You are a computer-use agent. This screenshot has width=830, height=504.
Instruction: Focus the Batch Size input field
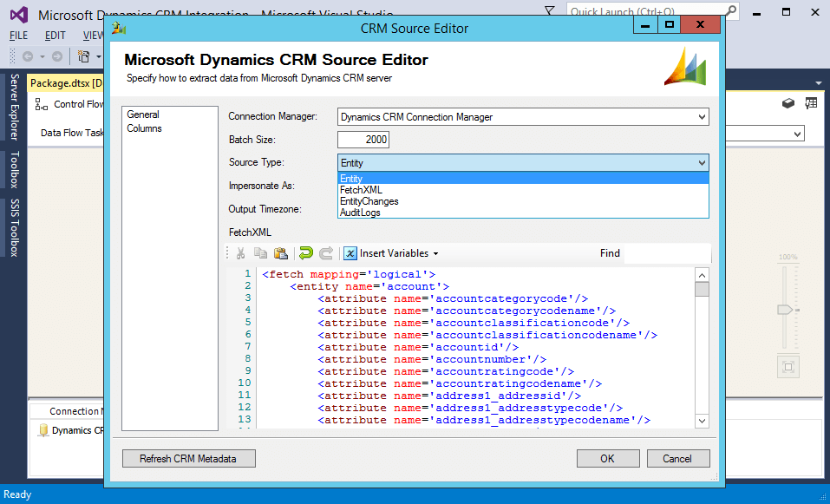pos(363,140)
